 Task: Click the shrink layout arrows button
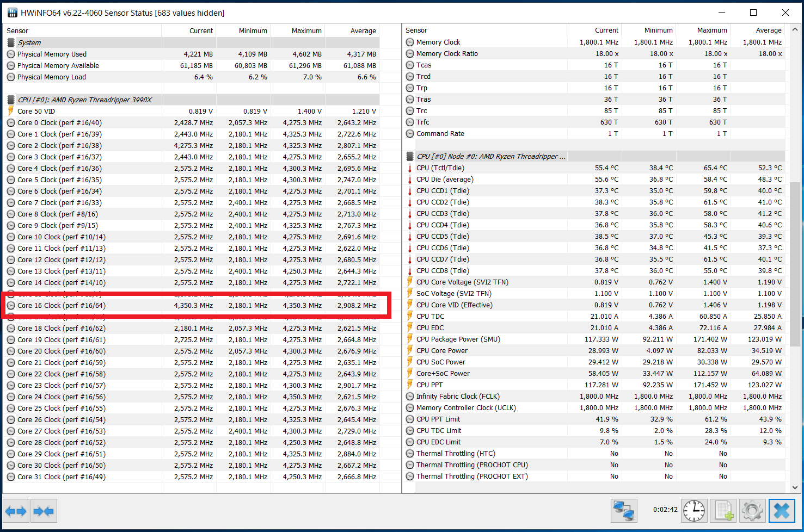pyautogui.click(x=44, y=511)
